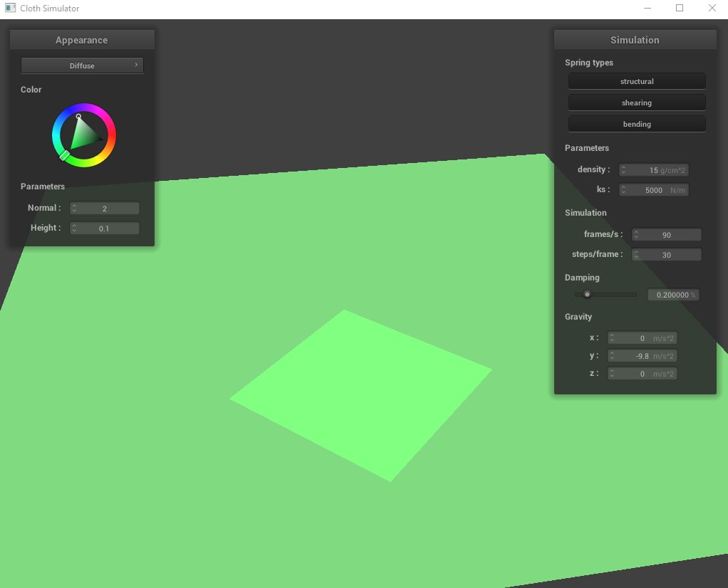Toggle the structural spring type
The height and width of the screenshot is (588, 728).
636,81
